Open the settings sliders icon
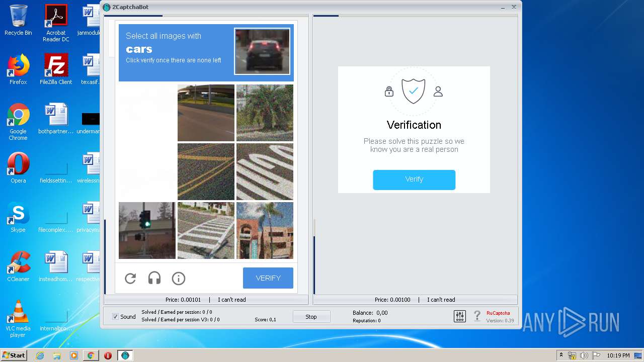644x362 pixels. point(460,316)
